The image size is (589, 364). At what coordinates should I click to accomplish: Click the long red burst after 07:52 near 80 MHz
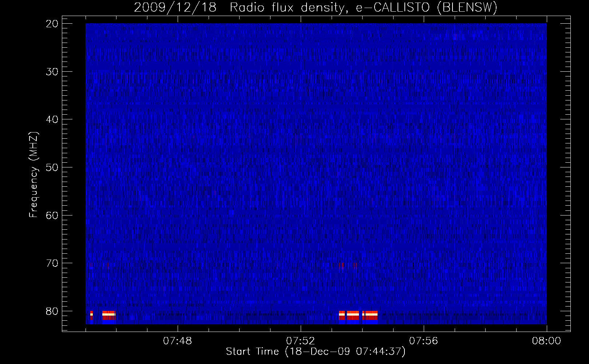tap(358, 315)
